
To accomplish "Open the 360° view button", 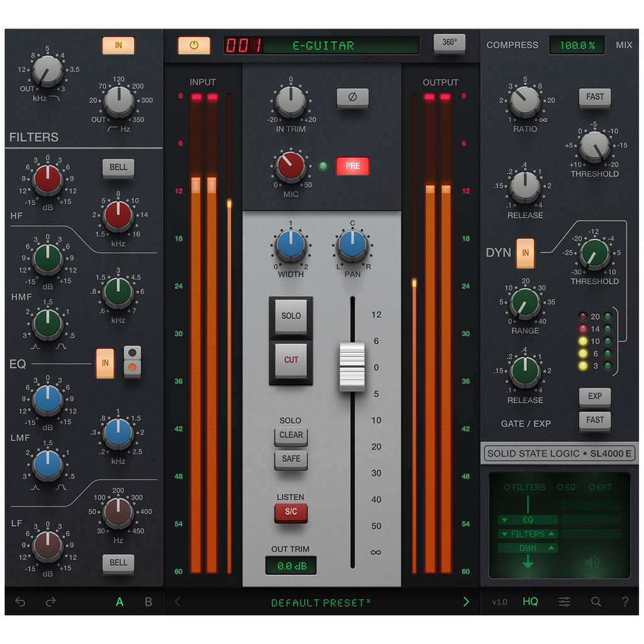I will [x=449, y=43].
